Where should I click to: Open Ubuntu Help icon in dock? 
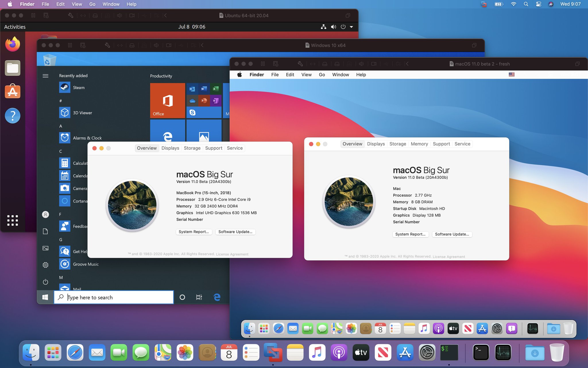(x=13, y=116)
